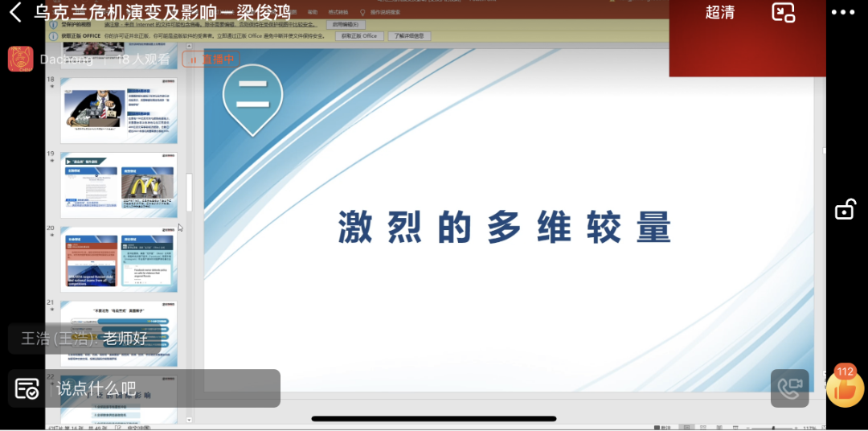The width and height of the screenshot is (868, 431).
Task: Click the slide panel scrollbar thumb
Action: click(x=189, y=192)
